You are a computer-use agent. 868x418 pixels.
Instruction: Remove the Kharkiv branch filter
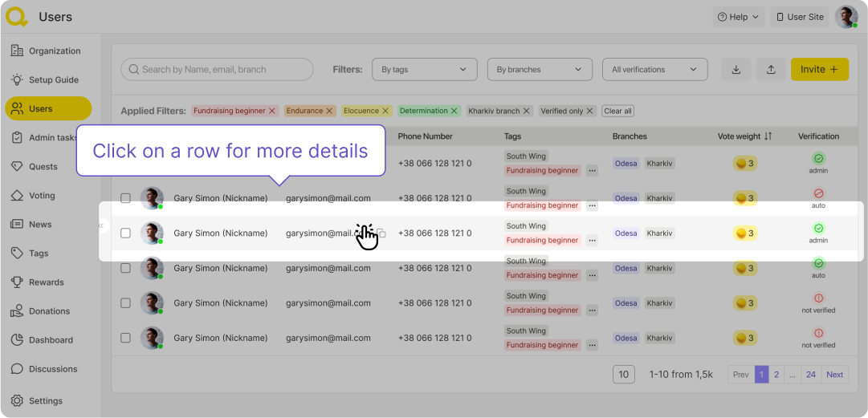pyautogui.click(x=527, y=111)
